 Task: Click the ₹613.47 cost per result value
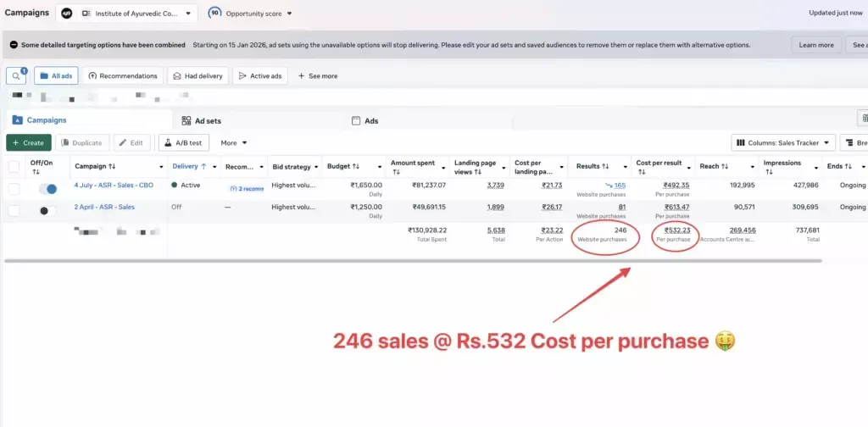[x=676, y=207]
